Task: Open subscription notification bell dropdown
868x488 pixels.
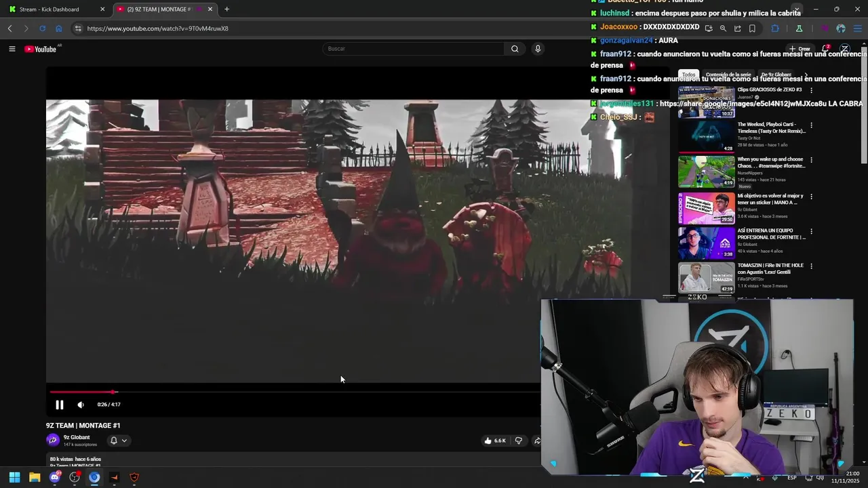Action: coord(119,441)
